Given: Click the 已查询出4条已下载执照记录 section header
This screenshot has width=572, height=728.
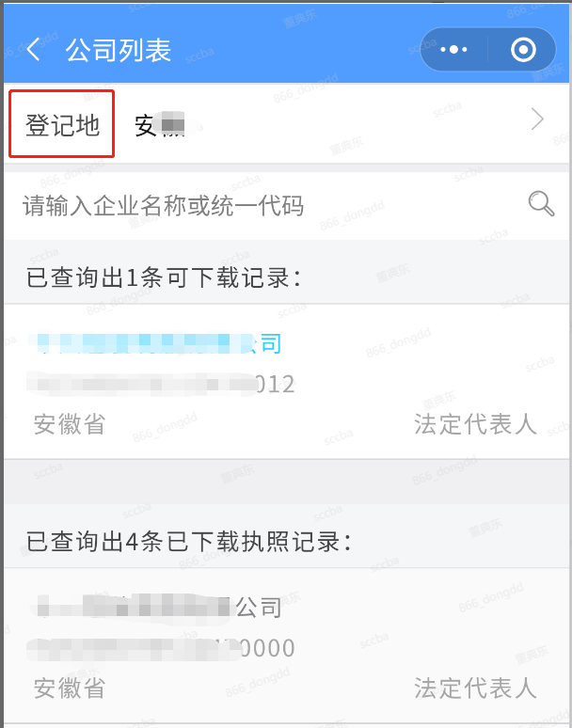Looking at the screenshot, I should coord(188,542).
